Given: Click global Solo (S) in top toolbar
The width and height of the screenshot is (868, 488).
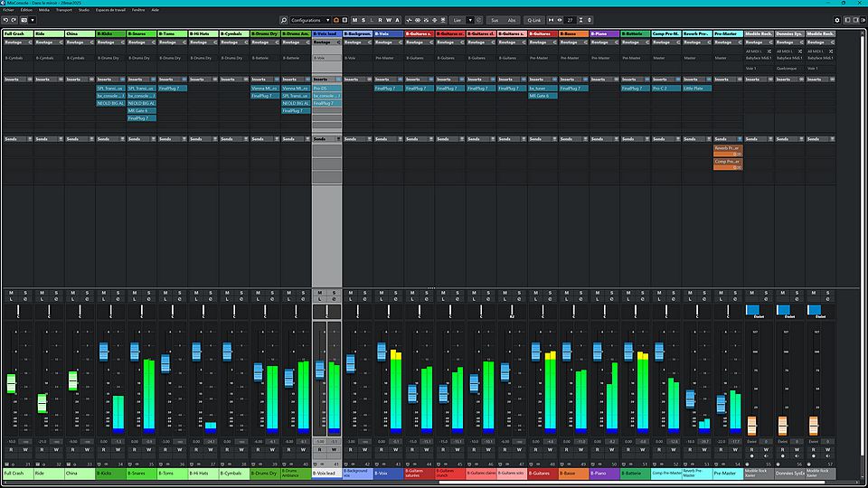Looking at the screenshot, I should pyautogui.click(x=364, y=19).
